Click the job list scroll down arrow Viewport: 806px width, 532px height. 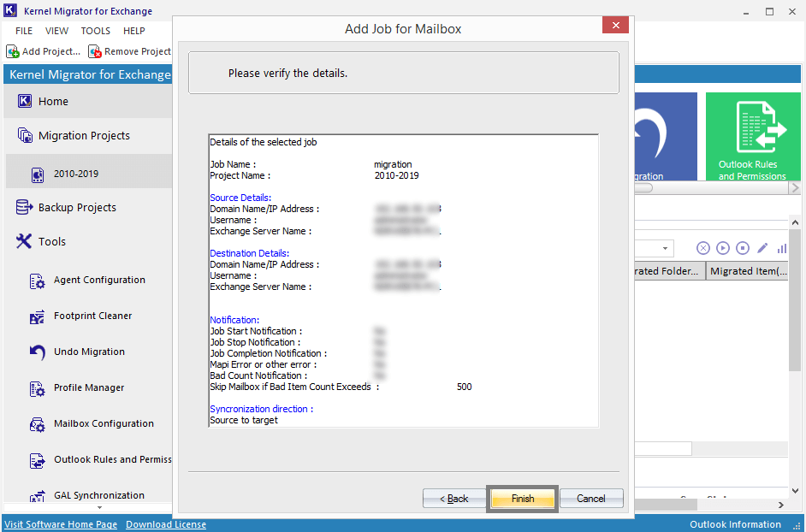795,491
